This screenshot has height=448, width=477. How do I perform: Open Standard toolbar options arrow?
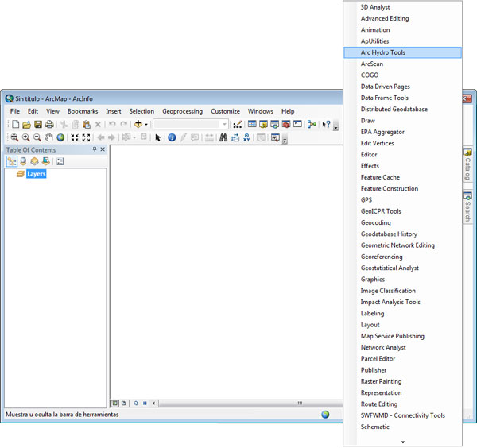click(335, 127)
